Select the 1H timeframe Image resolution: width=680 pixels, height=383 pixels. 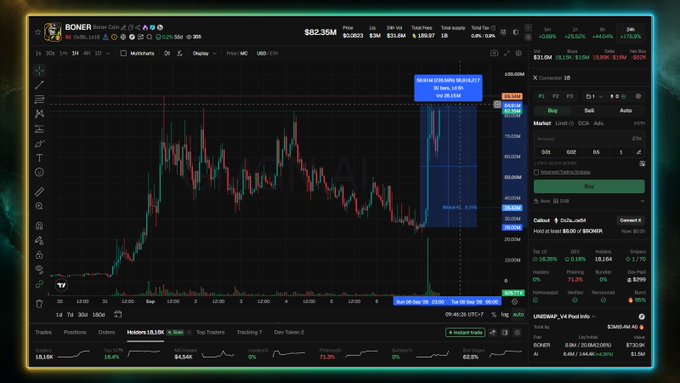(x=75, y=53)
